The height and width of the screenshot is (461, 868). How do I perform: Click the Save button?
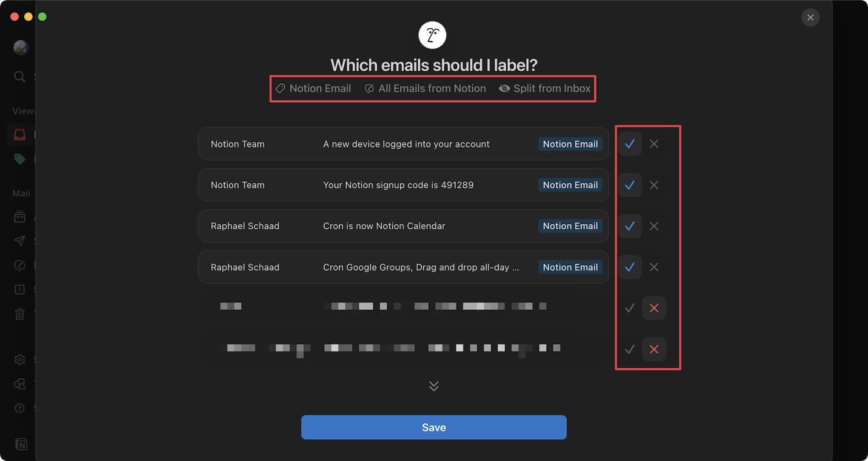coord(433,427)
